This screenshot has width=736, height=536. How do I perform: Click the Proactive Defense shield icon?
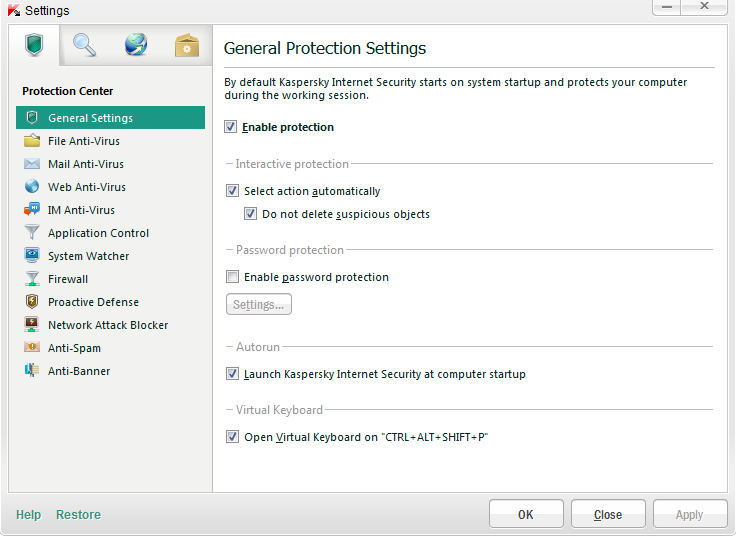tap(32, 301)
